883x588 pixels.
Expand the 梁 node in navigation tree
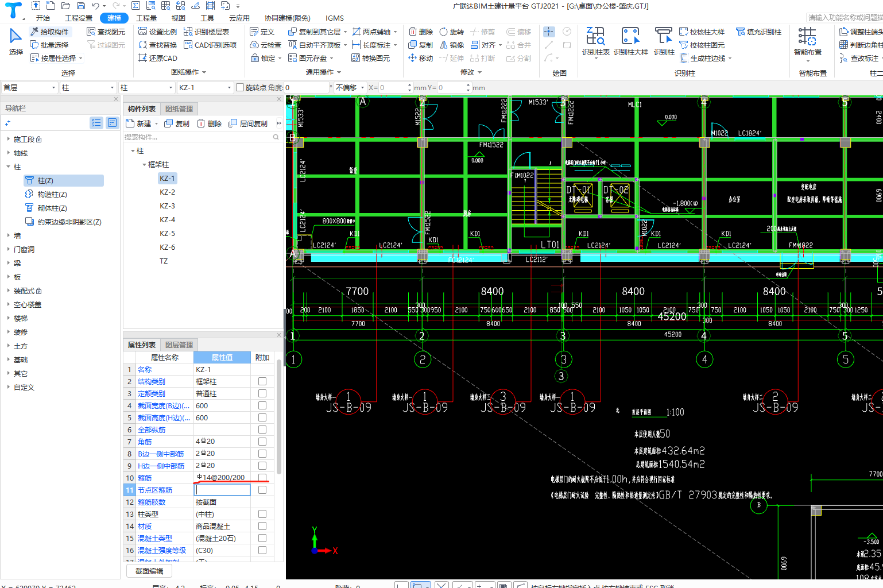tap(8, 263)
